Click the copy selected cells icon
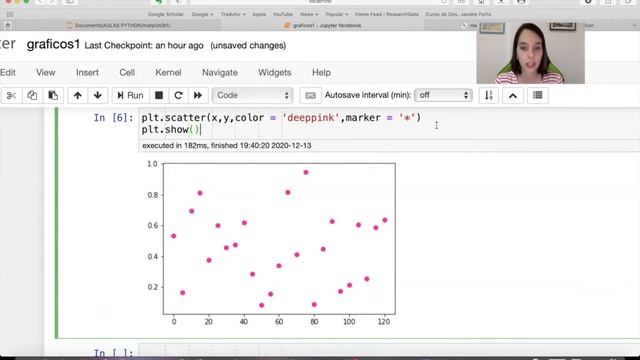Viewport: 640px width, 360px height. (x=32, y=96)
